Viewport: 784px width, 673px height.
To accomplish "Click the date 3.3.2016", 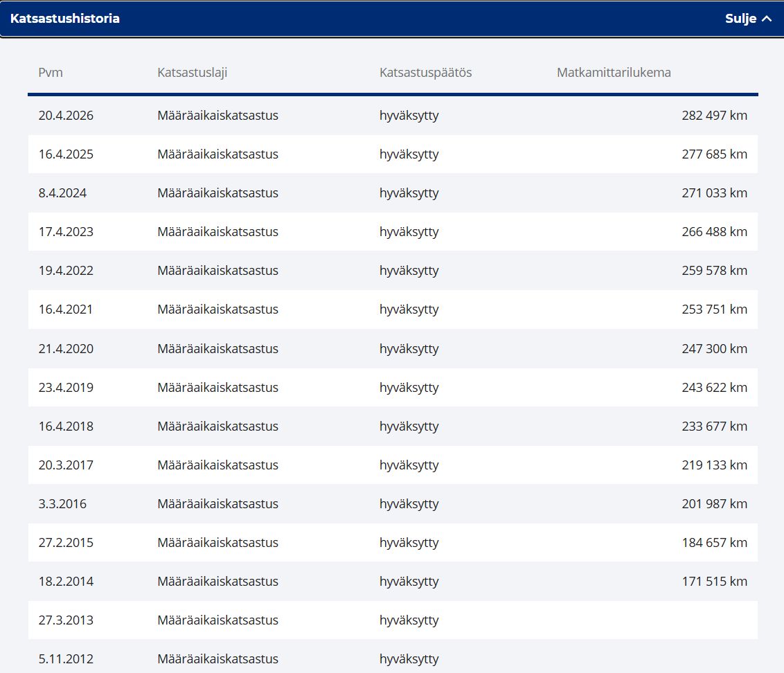I will (x=62, y=503).
